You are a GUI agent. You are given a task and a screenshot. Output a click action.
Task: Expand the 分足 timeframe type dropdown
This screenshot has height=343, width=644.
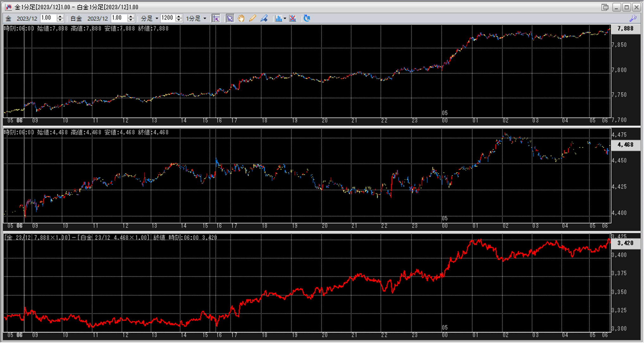[157, 18]
